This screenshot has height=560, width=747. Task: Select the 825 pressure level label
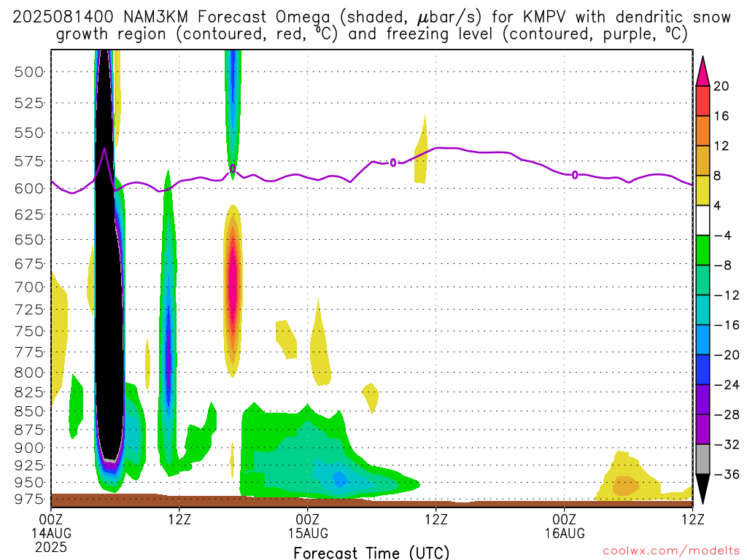[29, 392]
